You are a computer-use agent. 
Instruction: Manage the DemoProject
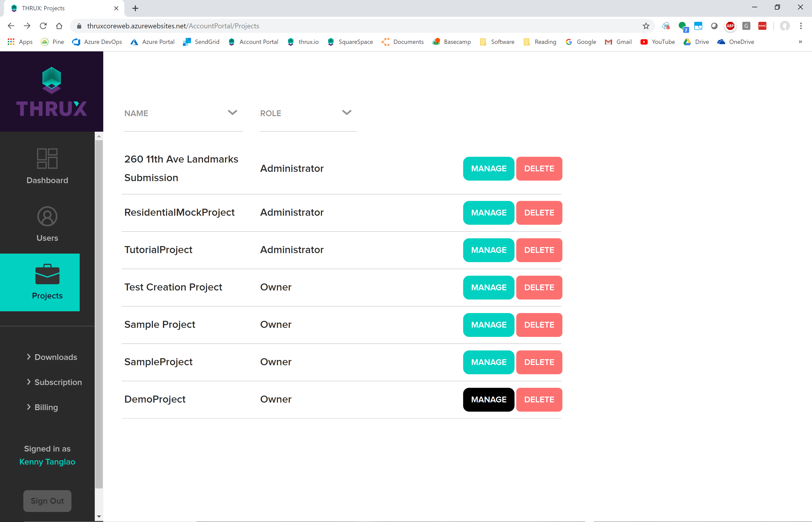488,399
